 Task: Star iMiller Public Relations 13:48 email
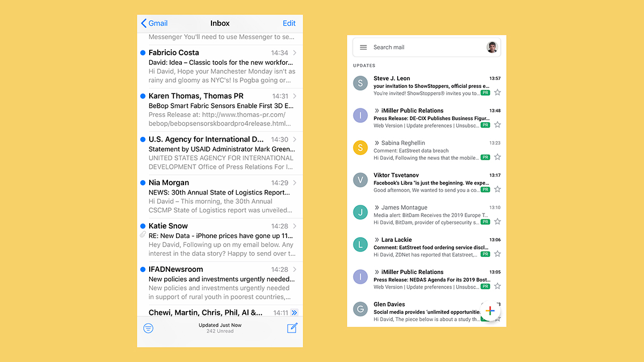(x=497, y=125)
